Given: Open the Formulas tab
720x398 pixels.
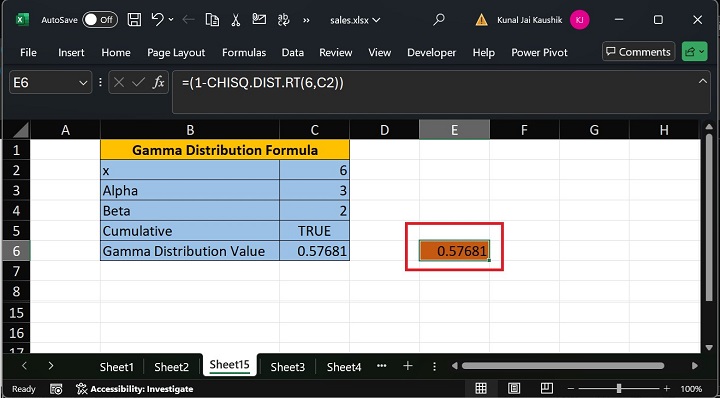Looking at the screenshot, I should click(244, 52).
